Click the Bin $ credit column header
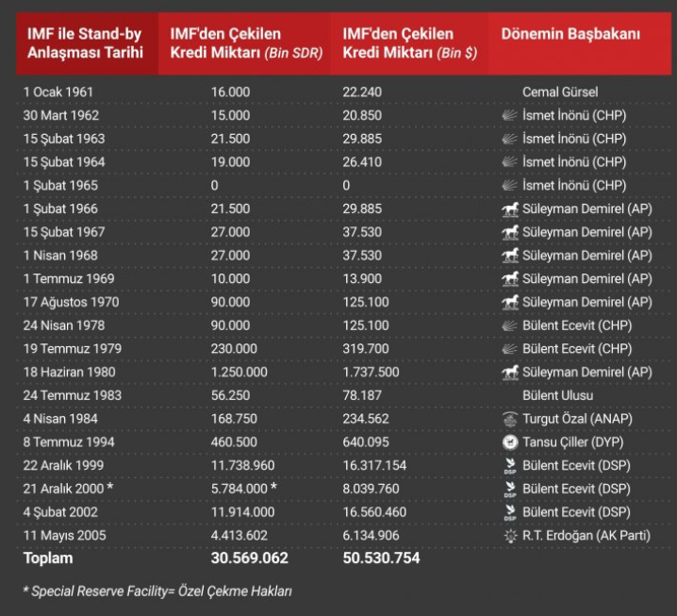Viewport: 677px width, 616px height. pos(410,44)
